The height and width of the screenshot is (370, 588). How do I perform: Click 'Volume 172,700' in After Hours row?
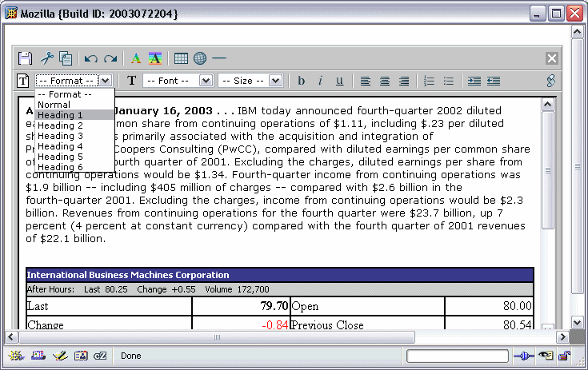coord(237,289)
